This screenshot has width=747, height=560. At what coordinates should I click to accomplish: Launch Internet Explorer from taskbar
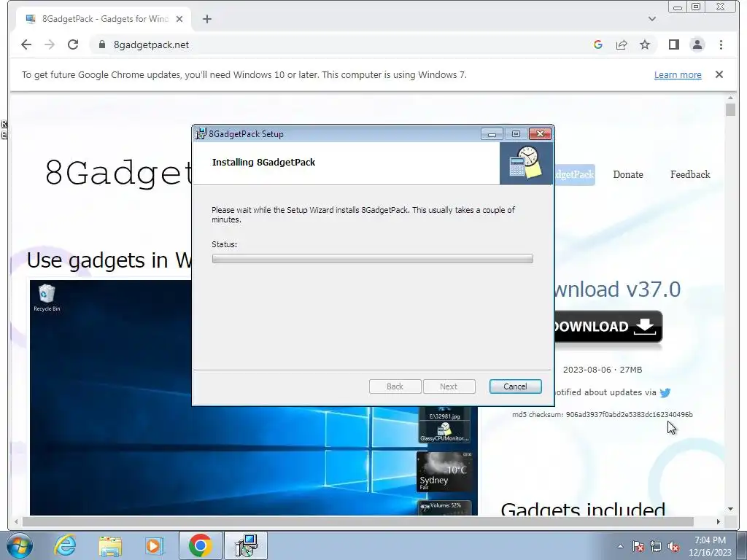point(65,545)
